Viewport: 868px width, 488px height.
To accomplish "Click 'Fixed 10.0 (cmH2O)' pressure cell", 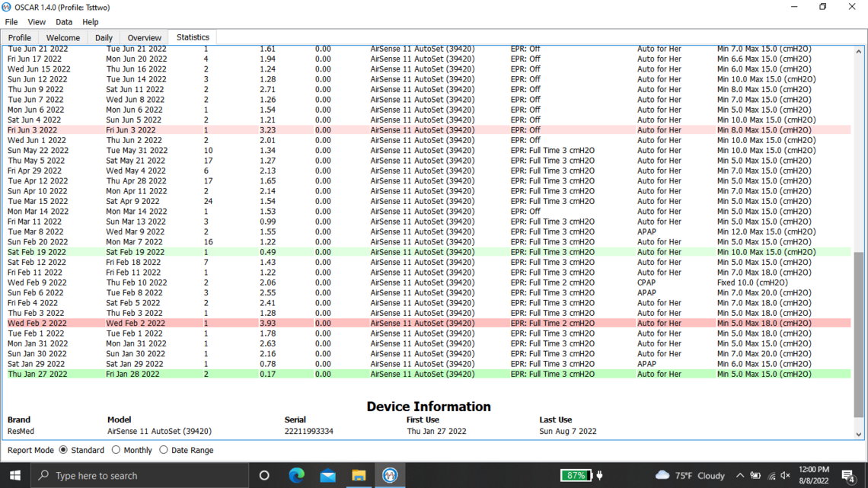I will pyautogui.click(x=752, y=282).
